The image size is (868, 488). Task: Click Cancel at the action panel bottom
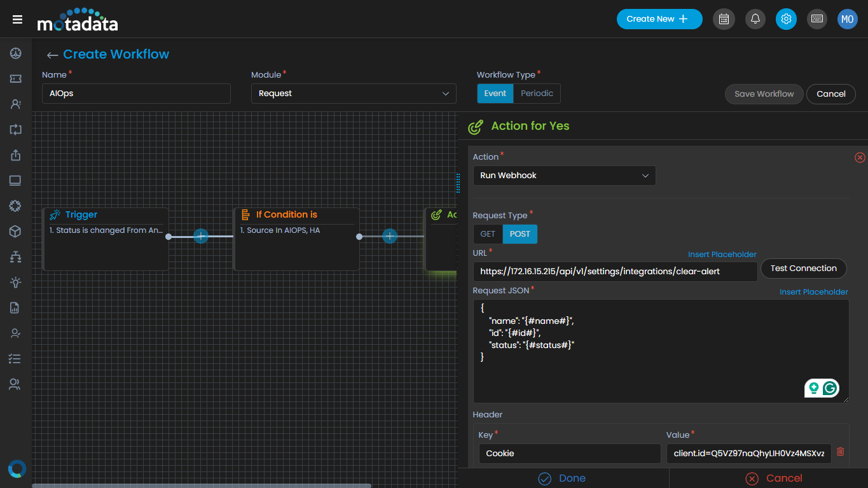(x=773, y=478)
